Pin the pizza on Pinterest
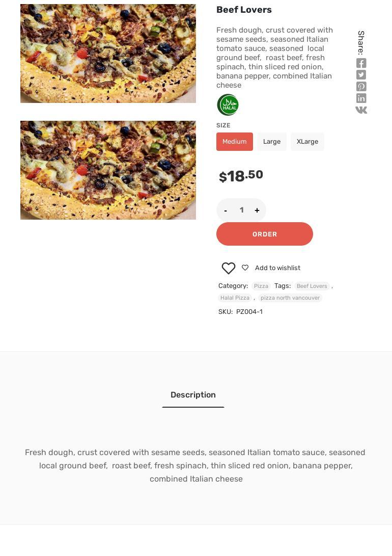The width and height of the screenshot is (392, 556). click(x=361, y=87)
